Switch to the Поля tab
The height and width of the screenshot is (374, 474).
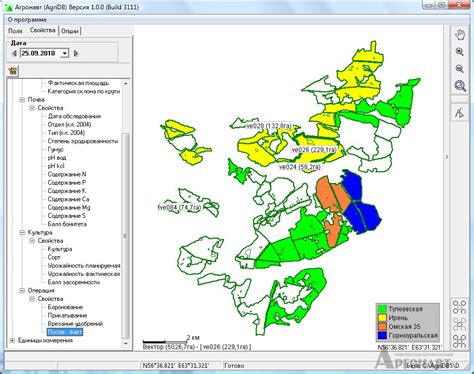pos(15,31)
